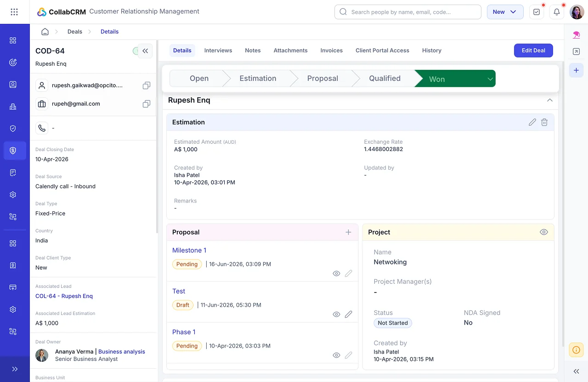Copy the rupeh@gmail.com email
Screen dimensions: 588x382
146,104
